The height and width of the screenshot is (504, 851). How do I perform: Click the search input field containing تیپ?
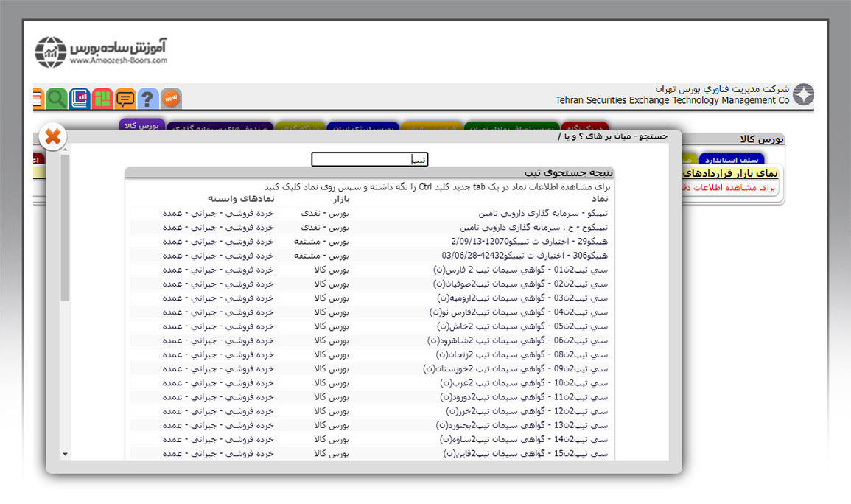369,160
